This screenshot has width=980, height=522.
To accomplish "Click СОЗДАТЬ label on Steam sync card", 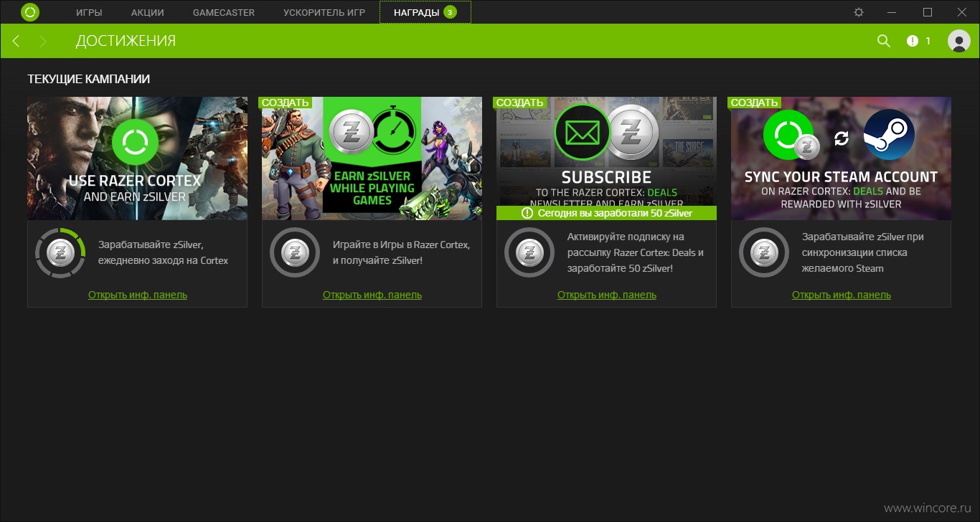I will point(754,103).
